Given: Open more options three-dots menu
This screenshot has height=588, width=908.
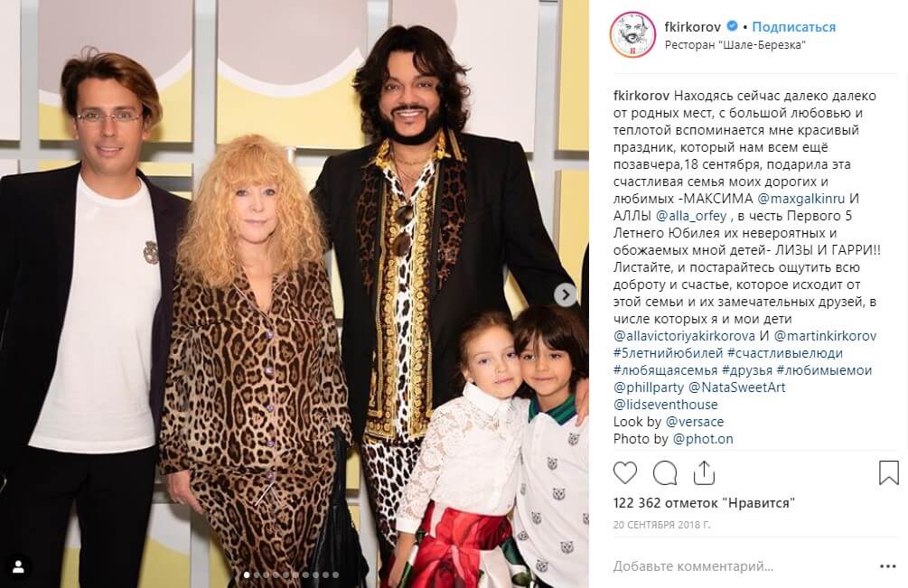Looking at the screenshot, I should tap(888, 566).
